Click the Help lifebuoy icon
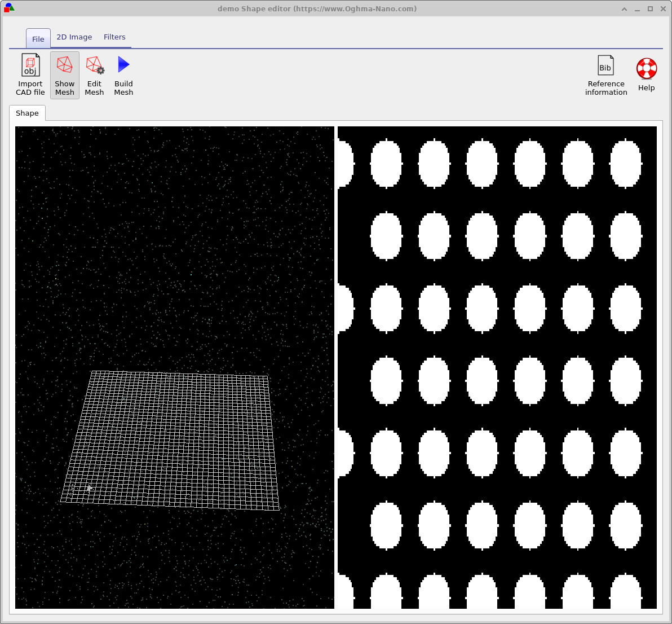This screenshot has width=672, height=624. tap(646, 68)
